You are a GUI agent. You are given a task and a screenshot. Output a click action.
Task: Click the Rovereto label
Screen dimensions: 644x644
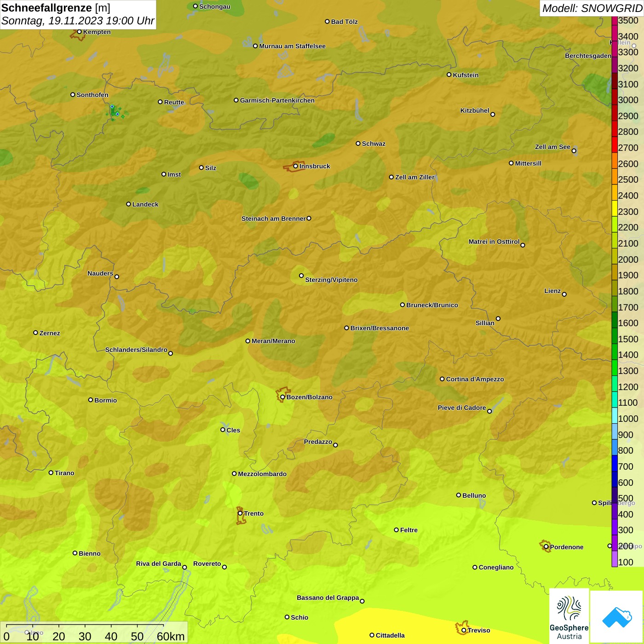click(x=207, y=563)
